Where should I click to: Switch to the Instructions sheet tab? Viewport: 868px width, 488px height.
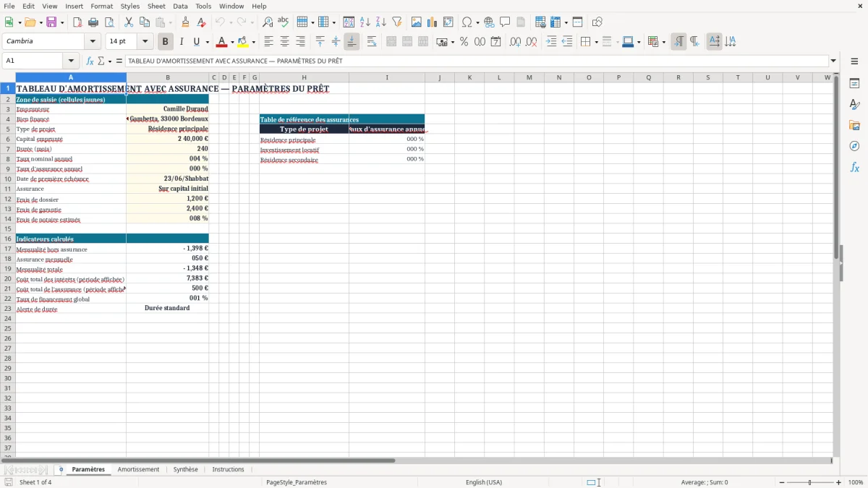tap(228, 469)
